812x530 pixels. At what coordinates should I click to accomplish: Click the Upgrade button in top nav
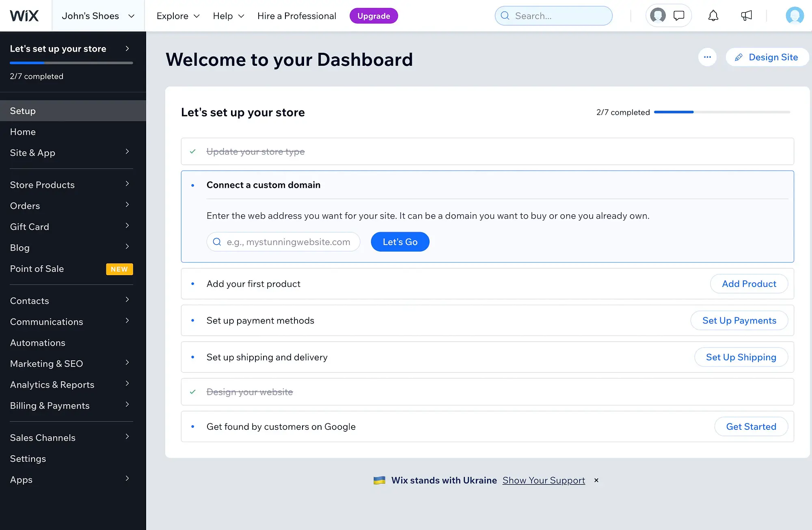coord(374,15)
